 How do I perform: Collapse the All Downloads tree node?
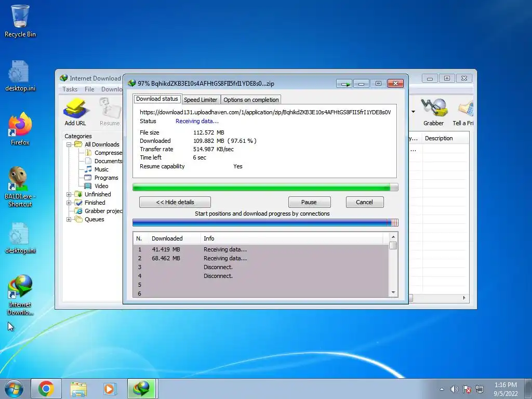click(x=69, y=144)
